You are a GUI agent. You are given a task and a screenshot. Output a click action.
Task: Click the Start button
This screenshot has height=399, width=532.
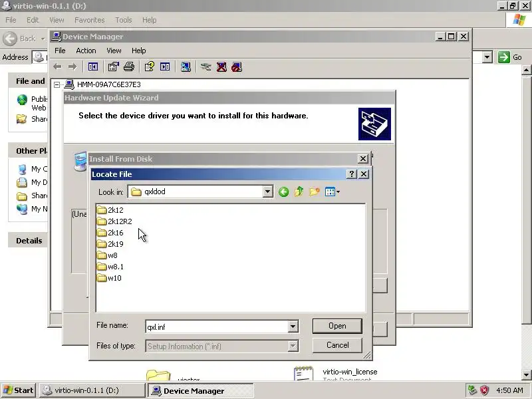(x=19, y=390)
